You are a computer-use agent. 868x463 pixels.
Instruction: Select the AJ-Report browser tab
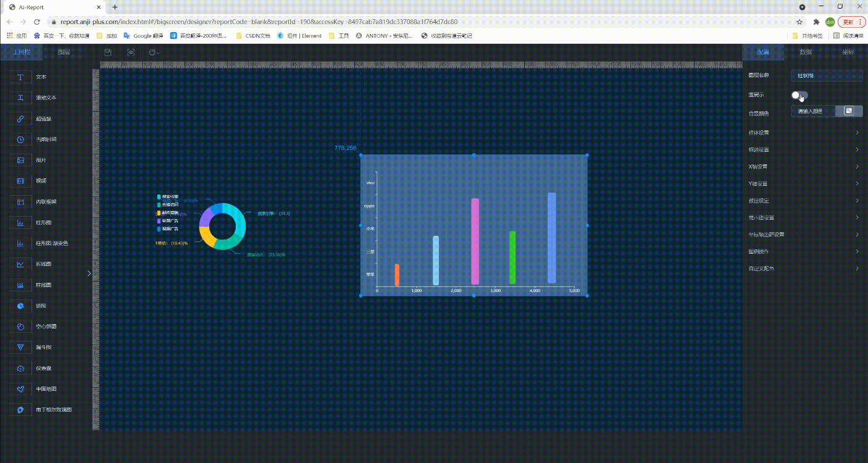pyautogui.click(x=54, y=7)
